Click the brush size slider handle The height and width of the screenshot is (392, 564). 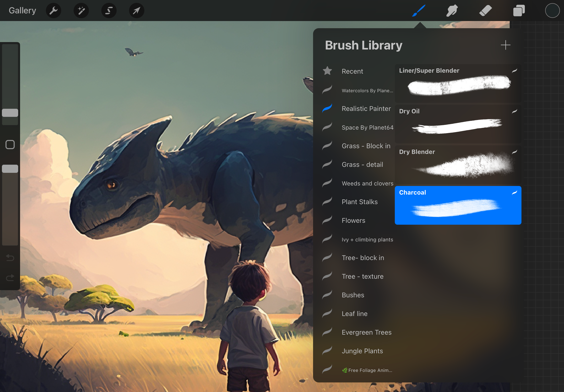point(10,113)
